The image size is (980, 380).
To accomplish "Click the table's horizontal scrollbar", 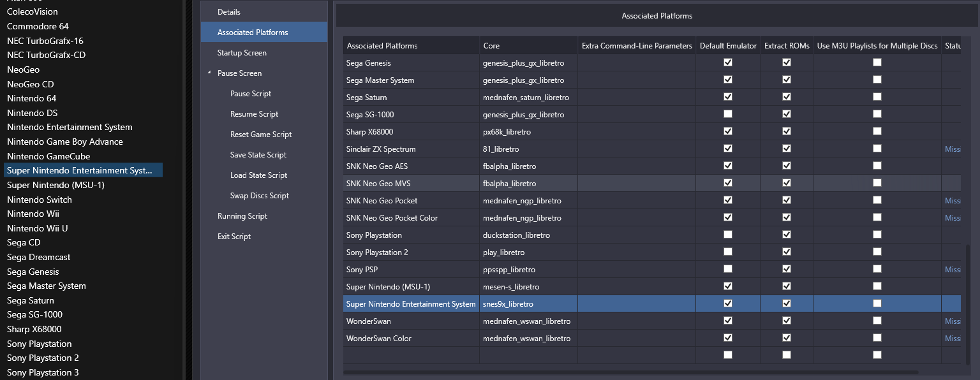I will point(630,372).
